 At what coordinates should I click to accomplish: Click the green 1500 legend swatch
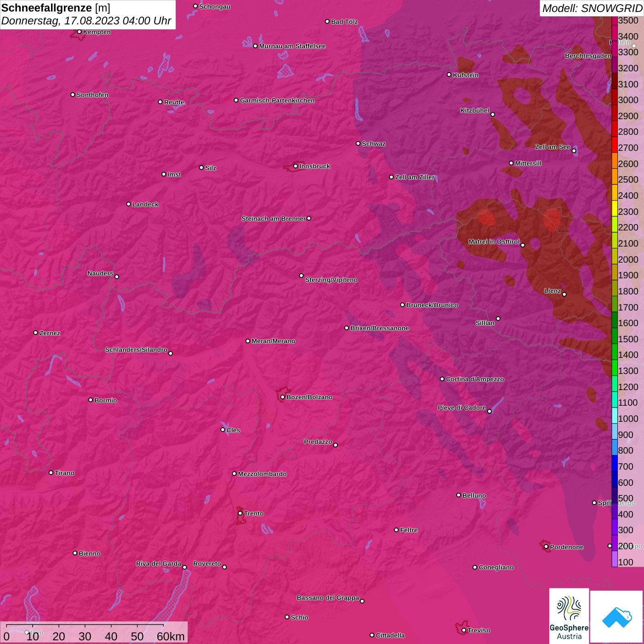pyautogui.click(x=615, y=336)
